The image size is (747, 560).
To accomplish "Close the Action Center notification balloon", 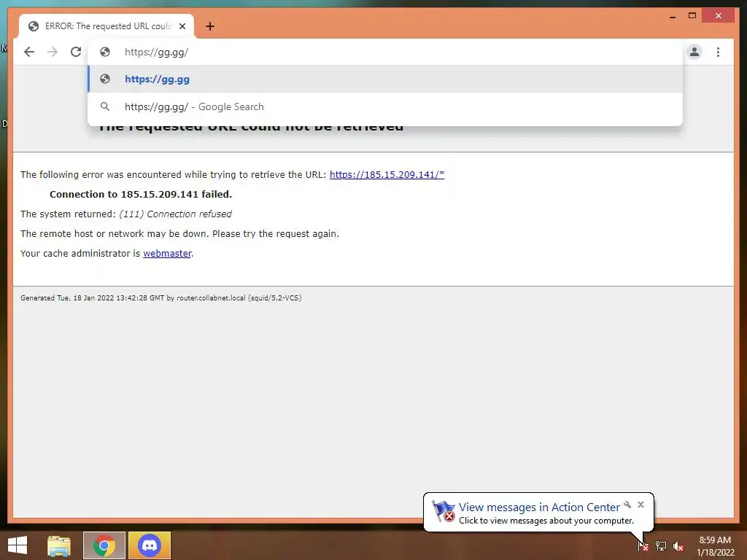I will coord(640,505).
